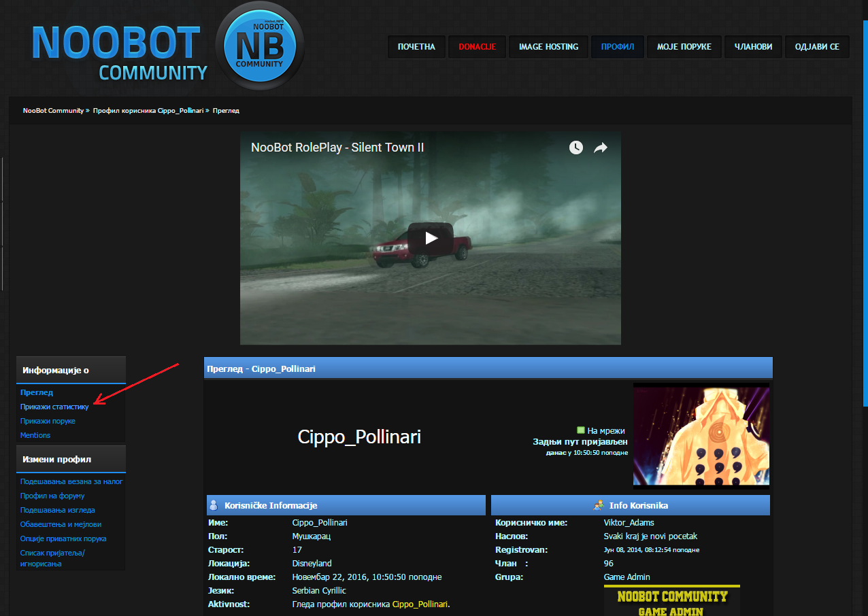Go to IMAGE HOSTING page
This screenshot has height=616, width=868.
pyautogui.click(x=548, y=47)
